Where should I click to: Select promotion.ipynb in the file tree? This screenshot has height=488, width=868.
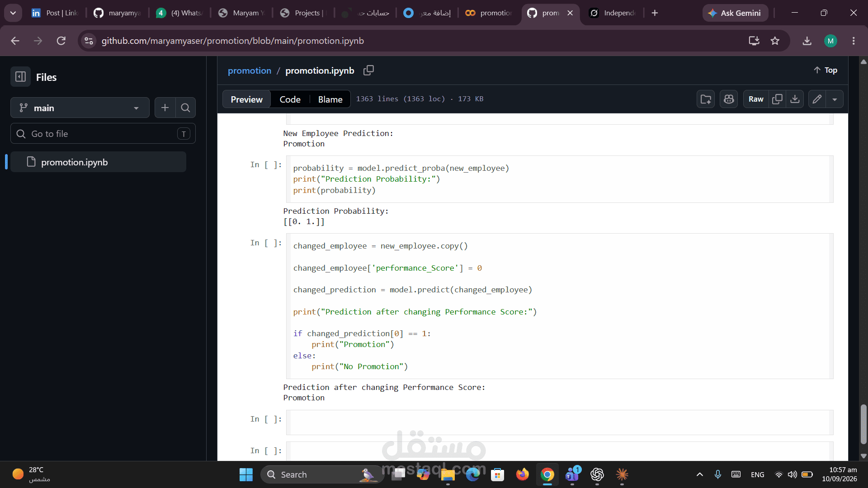coord(98,162)
